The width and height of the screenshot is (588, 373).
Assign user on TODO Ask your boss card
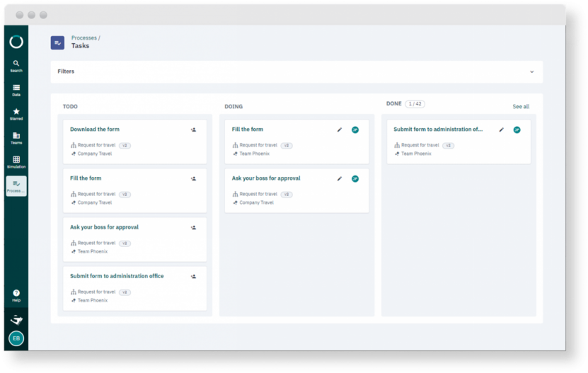pyautogui.click(x=193, y=227)
